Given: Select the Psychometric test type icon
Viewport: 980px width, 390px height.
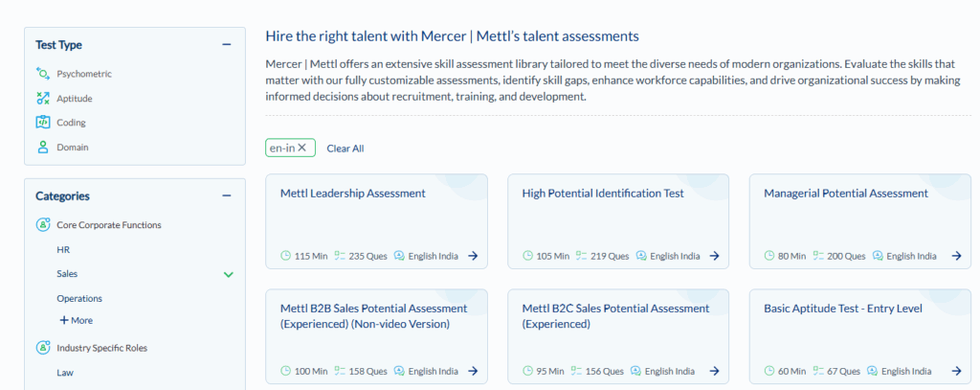Looking at the screenshot, I should click(42, 73).
